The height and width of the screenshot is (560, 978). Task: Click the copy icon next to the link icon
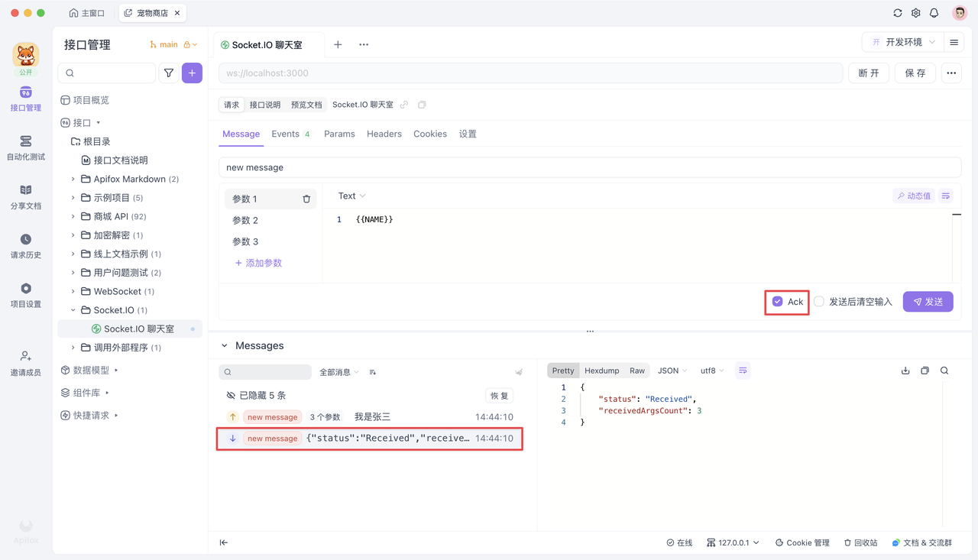pos(422,105)
